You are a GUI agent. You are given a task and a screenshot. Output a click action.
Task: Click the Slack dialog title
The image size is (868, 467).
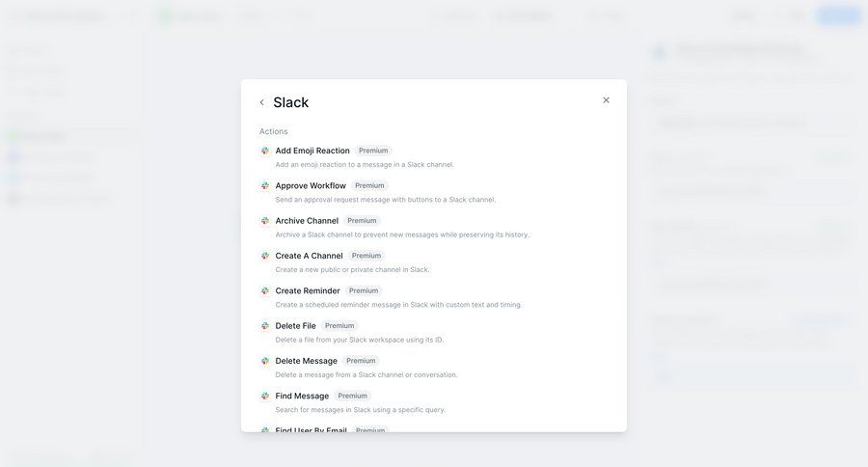point(291,102)
